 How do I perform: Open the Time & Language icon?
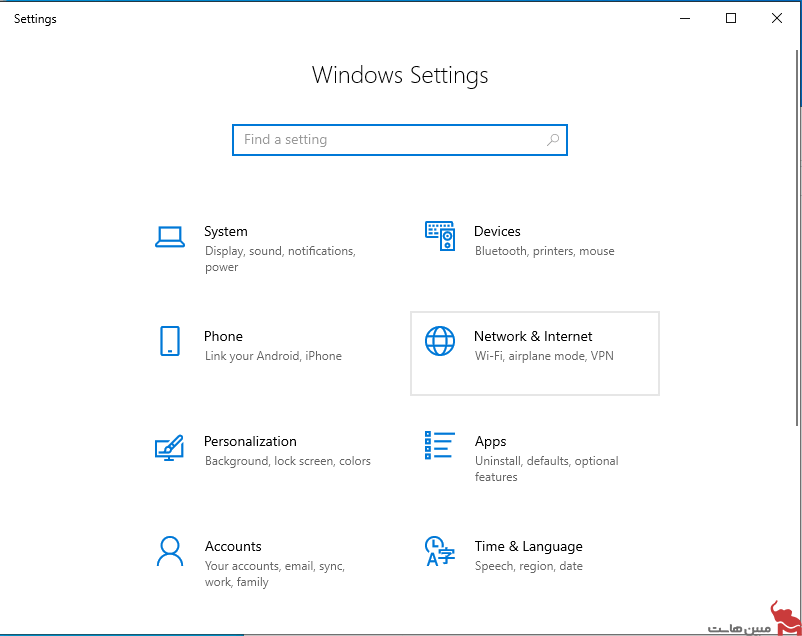(x=440, y=551)
